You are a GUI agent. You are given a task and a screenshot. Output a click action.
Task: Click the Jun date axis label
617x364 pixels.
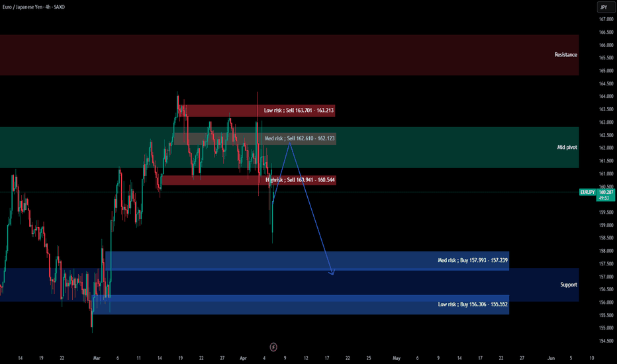[551, 358]
